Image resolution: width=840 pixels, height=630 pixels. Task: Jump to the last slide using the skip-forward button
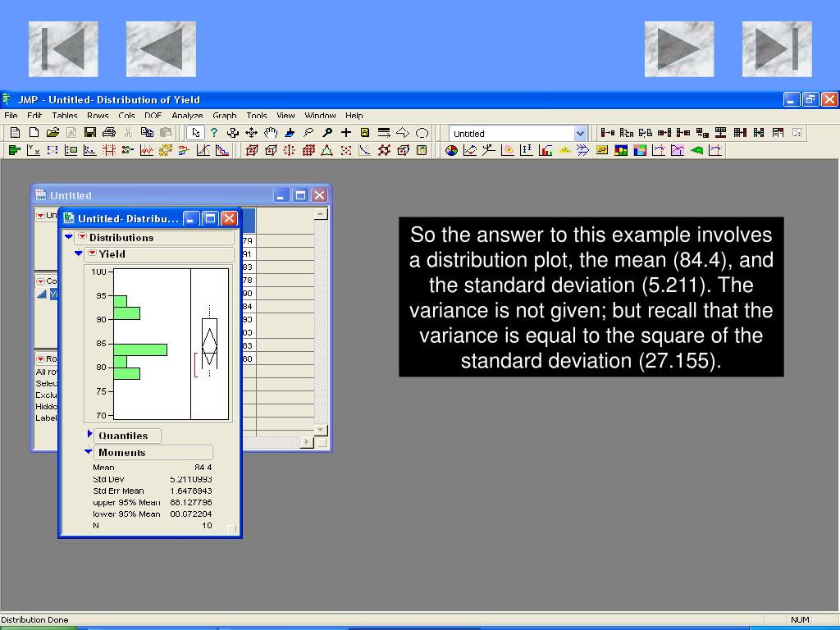(777, 49)
